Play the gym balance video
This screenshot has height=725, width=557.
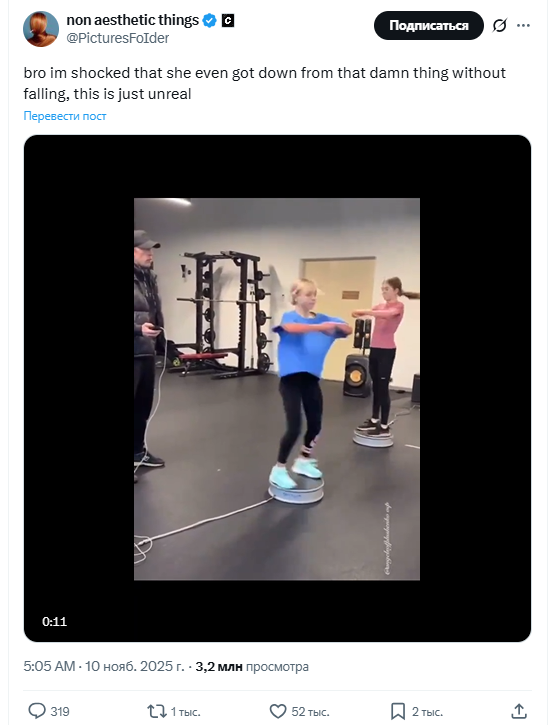click(x=277, y=389)
